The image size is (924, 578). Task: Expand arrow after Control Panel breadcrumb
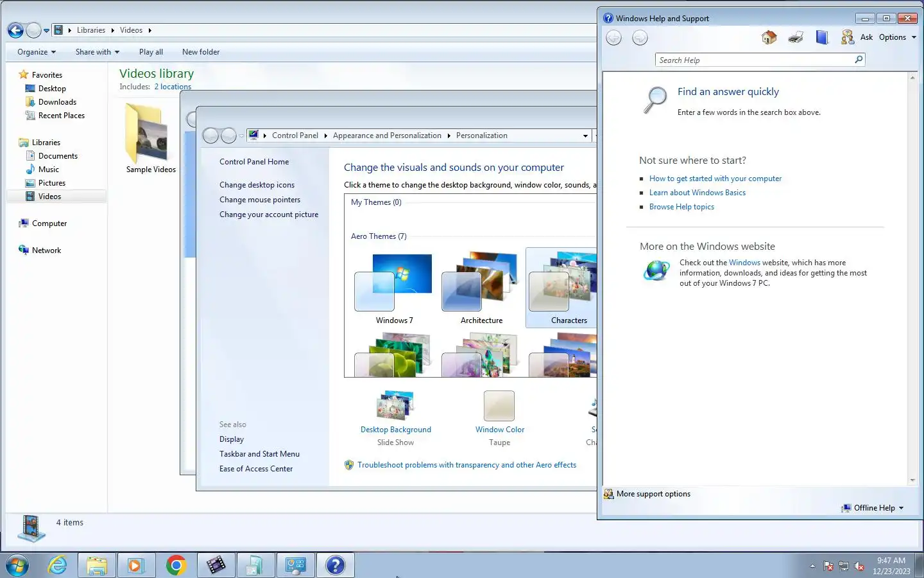(326, 136)
